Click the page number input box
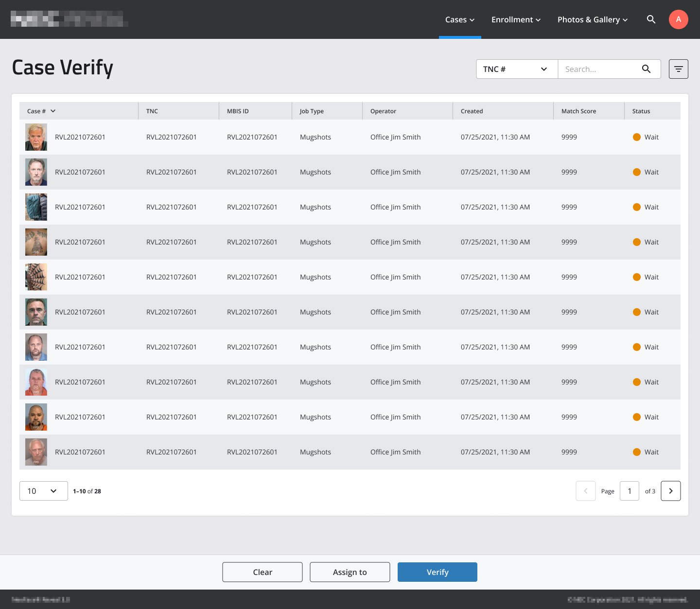This screenshot has width=700, height=609. coord(630,491)
